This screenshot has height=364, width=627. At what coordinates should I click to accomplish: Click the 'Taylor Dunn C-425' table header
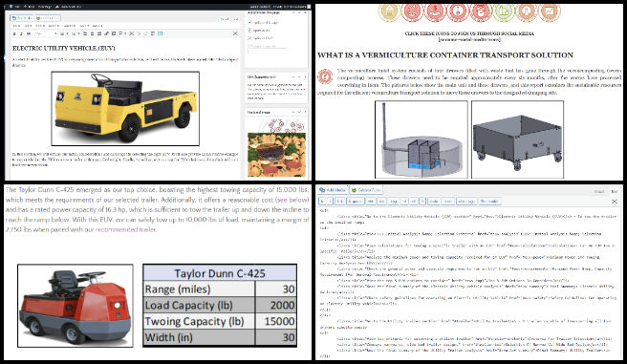coord(220,273)
